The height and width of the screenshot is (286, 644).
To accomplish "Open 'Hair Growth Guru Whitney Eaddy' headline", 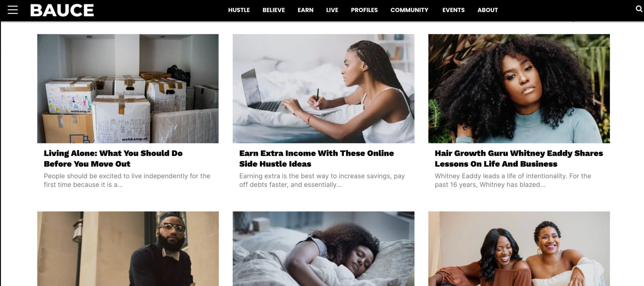I will [x=519, y=158].
